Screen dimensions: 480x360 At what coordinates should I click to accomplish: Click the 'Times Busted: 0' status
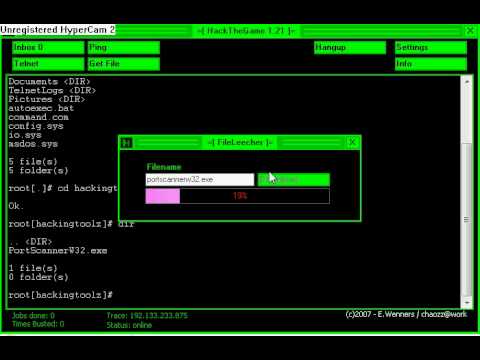38,324
